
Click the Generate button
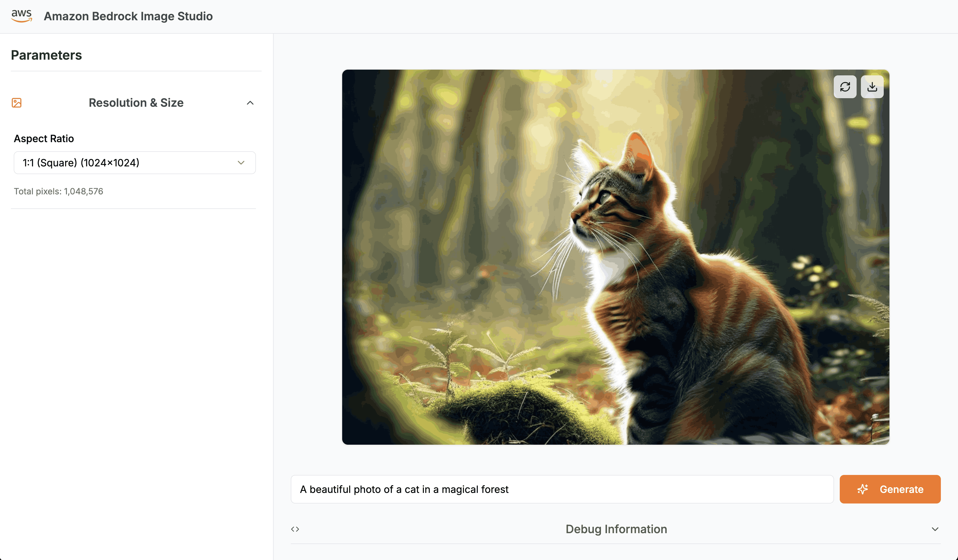coord(890,489)
